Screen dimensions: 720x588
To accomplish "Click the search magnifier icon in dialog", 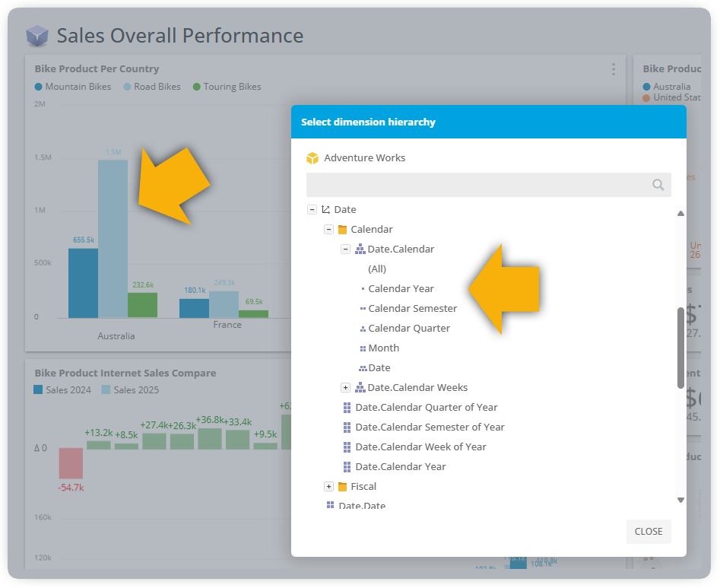I will [x=658, y=185].
